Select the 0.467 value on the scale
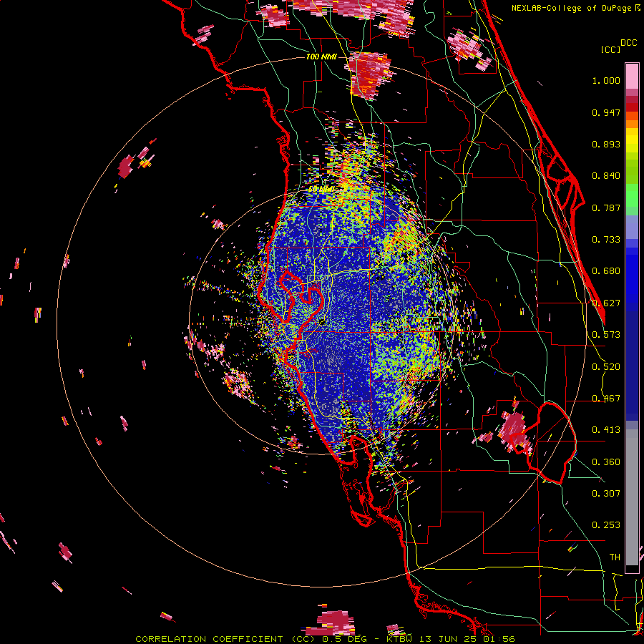Viewport: 644px width, 644px height. coord(606,399)
